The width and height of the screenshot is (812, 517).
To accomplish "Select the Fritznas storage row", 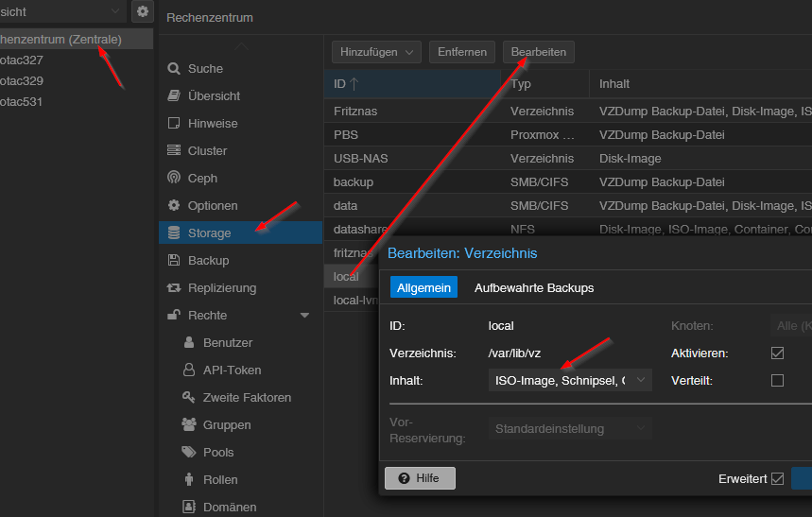I will click(x=355, y=112).
